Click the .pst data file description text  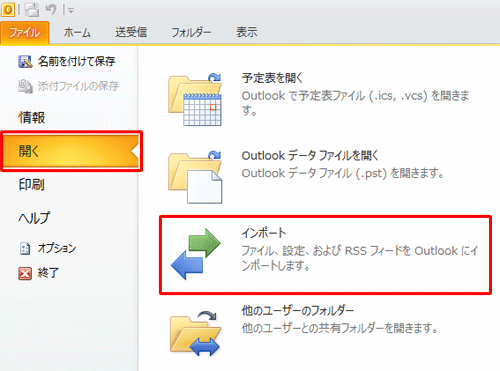(x=343, y=173)
